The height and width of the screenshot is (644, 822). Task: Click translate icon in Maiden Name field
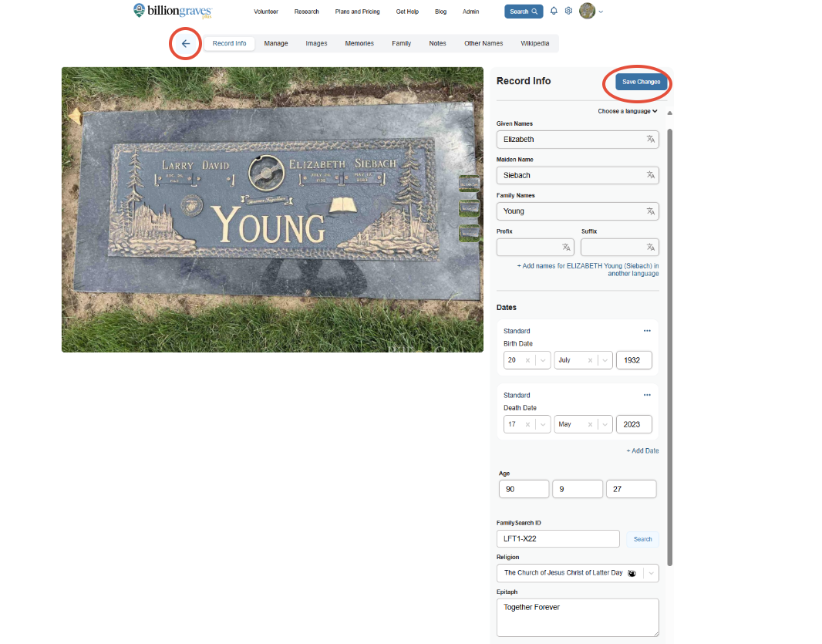pyautogui.click(x=651, y=175)
